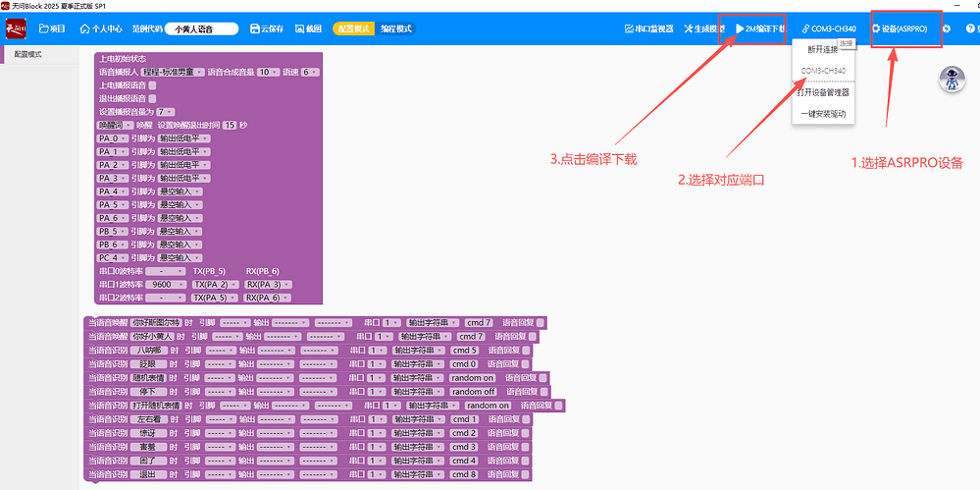Go to 个人中心 home icon
Screen dimensions: 980x490
(101, 29)
